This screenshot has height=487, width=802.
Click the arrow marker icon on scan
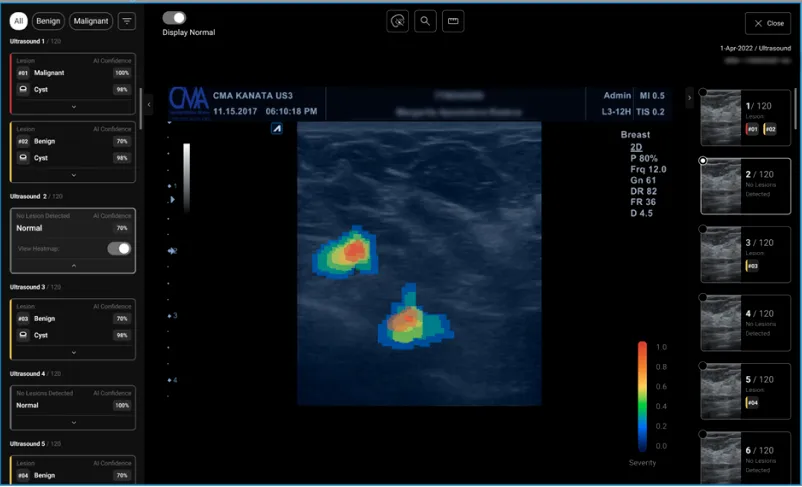(x=277, y=129)
